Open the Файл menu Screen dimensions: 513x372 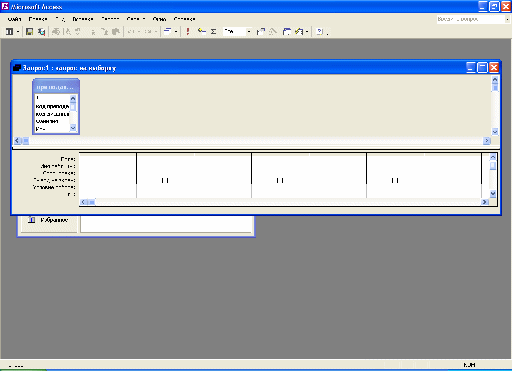point(14,19)
